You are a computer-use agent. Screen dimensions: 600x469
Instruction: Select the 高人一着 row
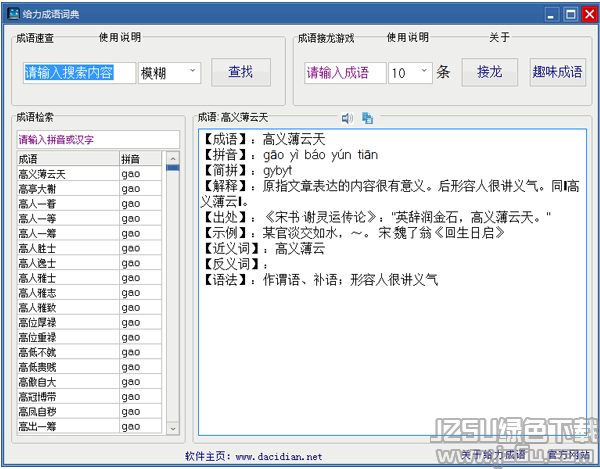(90, 204)
